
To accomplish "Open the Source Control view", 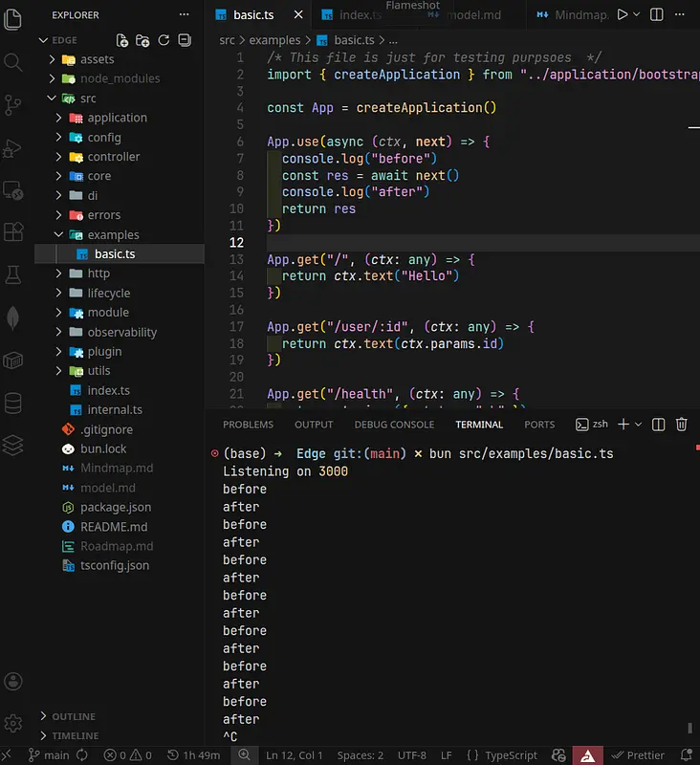I will (x=13, y=104).
